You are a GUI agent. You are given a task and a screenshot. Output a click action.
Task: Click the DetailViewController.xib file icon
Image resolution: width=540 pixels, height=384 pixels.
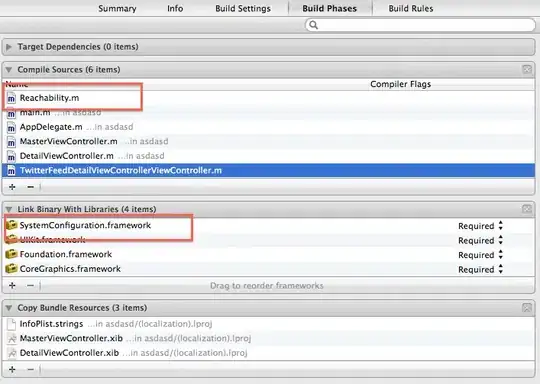(x=12, y=353)
